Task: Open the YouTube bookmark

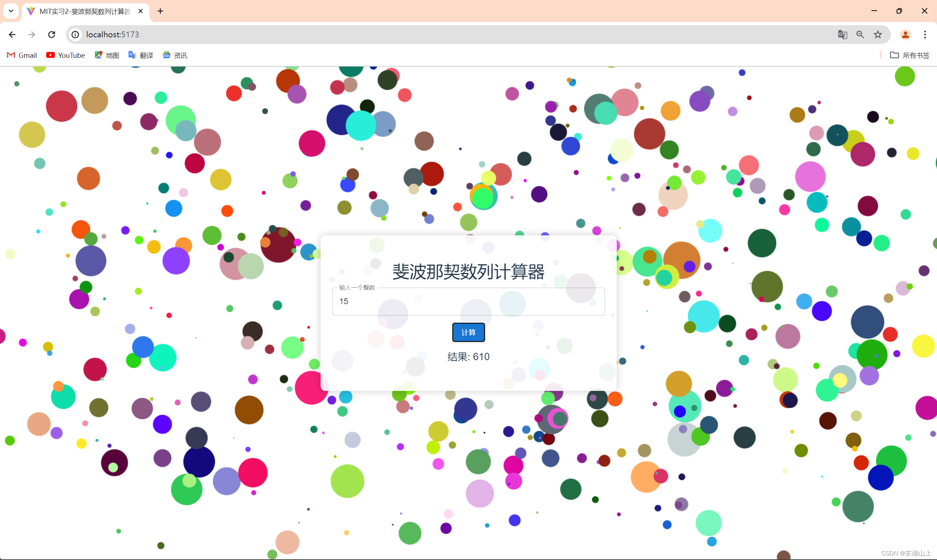Action: tap(66, 55)
